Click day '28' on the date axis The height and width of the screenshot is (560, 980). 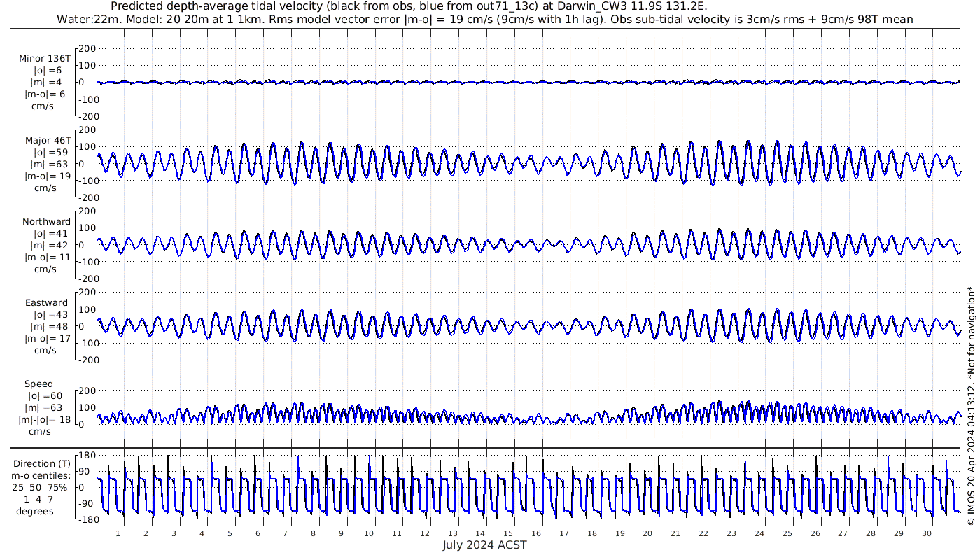click(x=871, y=533)
